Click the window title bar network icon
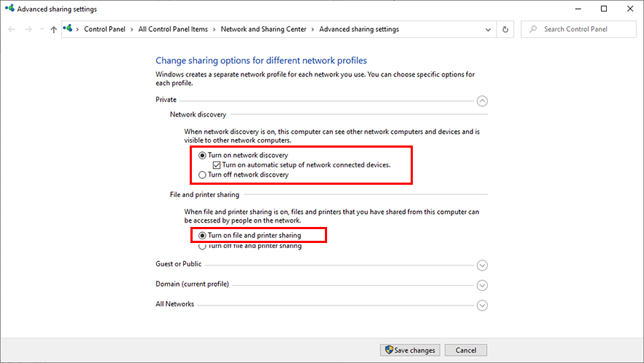 coord(9,8)
